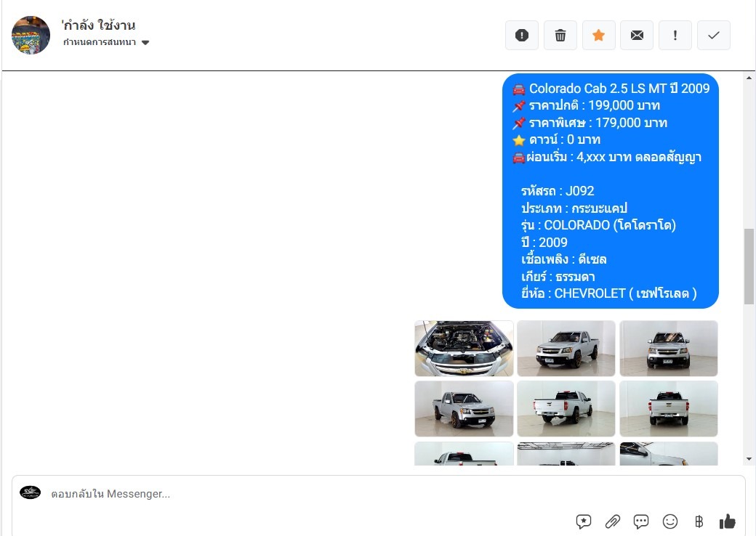Click the text 'ดาวน์ : 0 บาท'
756x536 pixels.
(565, 139)
